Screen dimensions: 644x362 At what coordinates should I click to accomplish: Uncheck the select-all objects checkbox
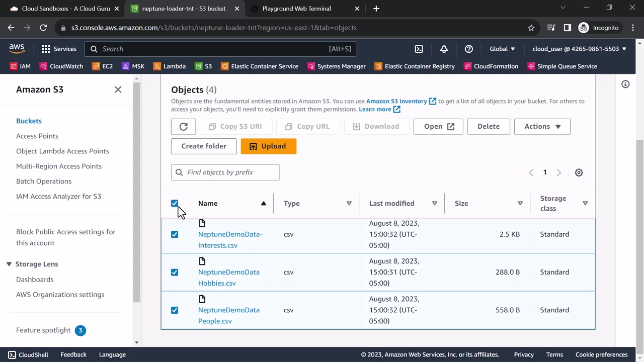point(175,203)
